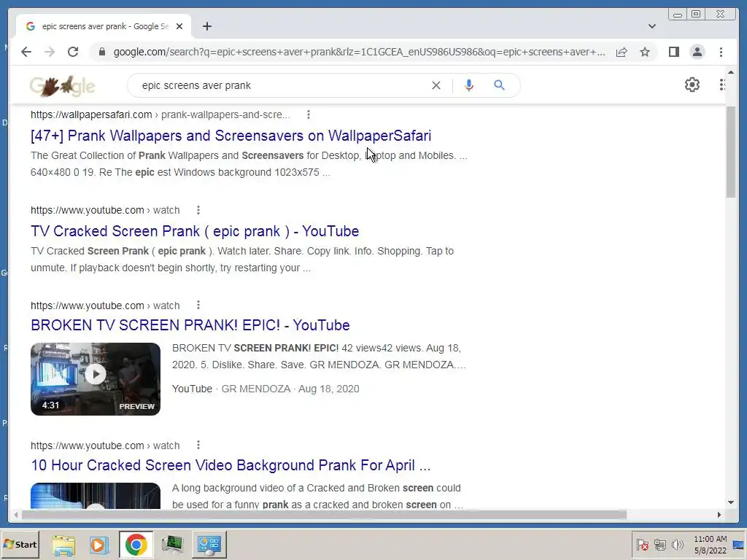Screen dimensions: 747x560
Task: Play the 4:31 broken TV video thumbnail
Action: [x=96, y=379]
